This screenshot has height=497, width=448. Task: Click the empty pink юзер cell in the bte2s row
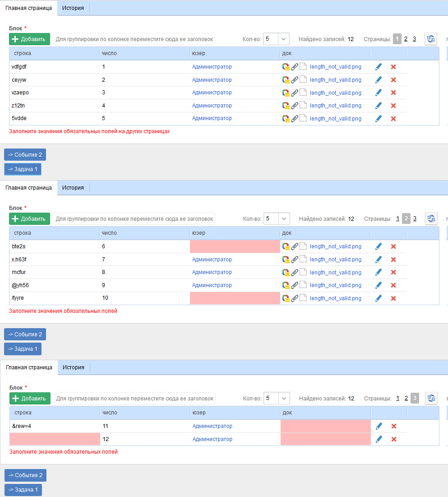(x=235, y=246)
